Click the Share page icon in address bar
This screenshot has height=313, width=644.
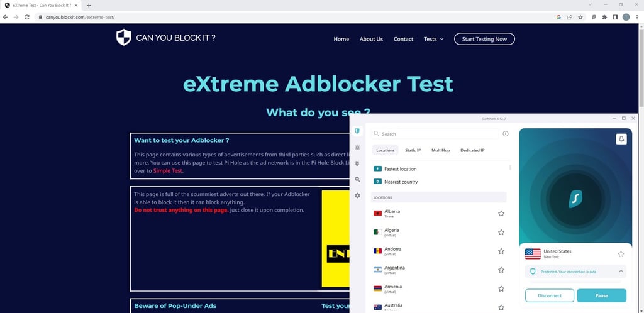coord(569,17)
